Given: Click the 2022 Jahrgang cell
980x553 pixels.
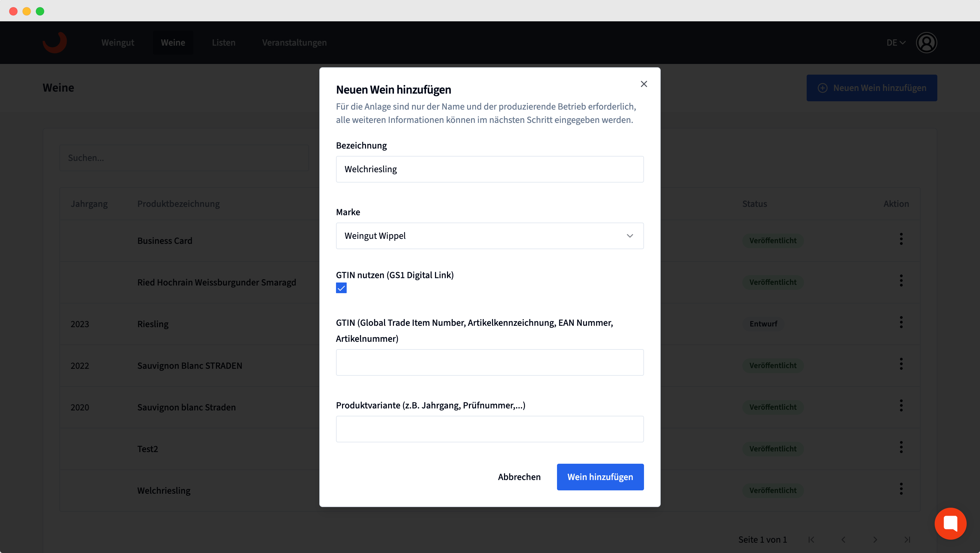Looking at the screenshot, I should pyautogui.click(x=80, y=366).
